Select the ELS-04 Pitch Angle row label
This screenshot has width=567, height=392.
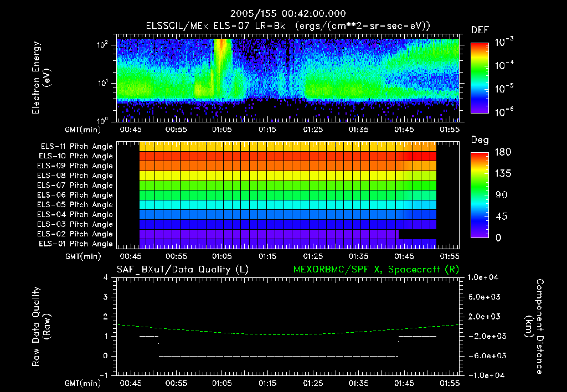[x=75, y=214]
